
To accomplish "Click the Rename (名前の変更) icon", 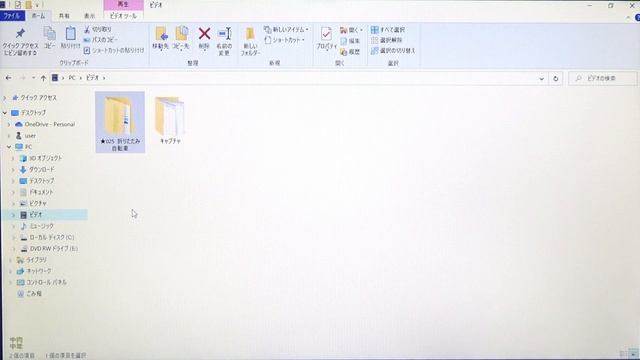I will (224, 33).
